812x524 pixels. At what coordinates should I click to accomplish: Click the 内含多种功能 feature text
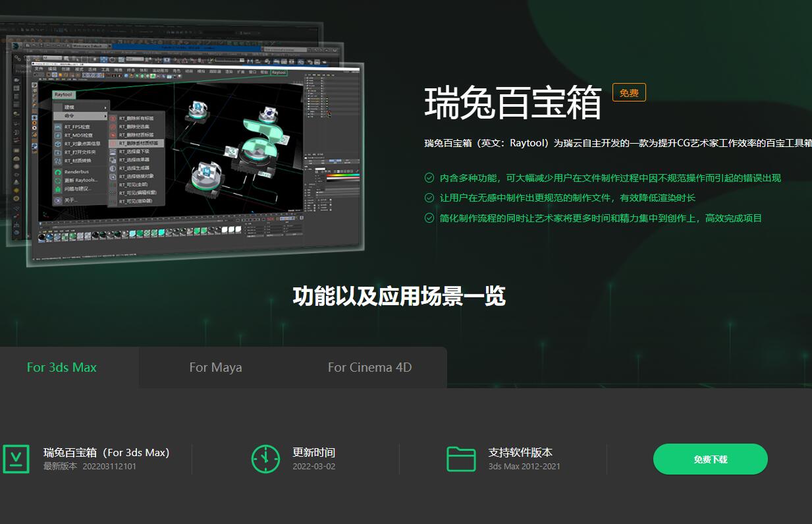coord(610,178)
